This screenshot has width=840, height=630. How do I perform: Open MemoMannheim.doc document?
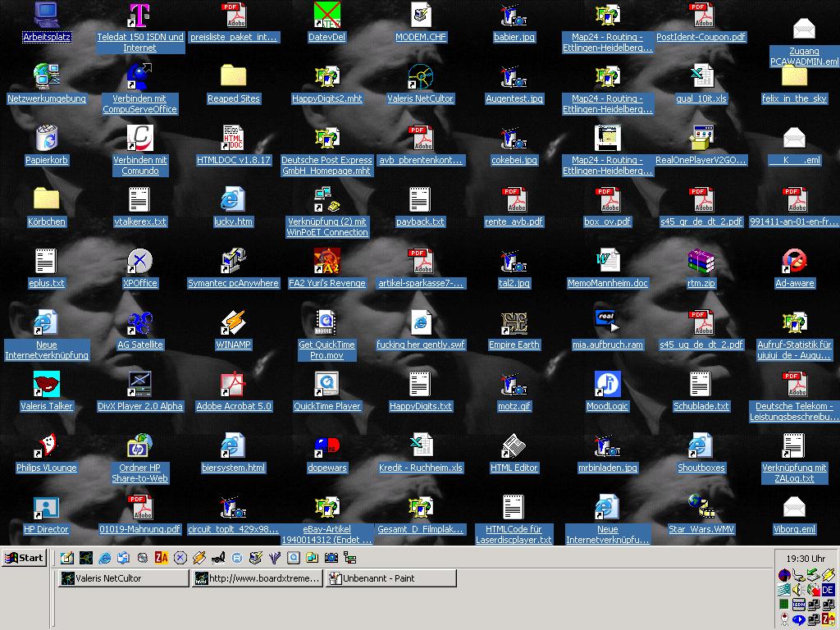[607, 262]
